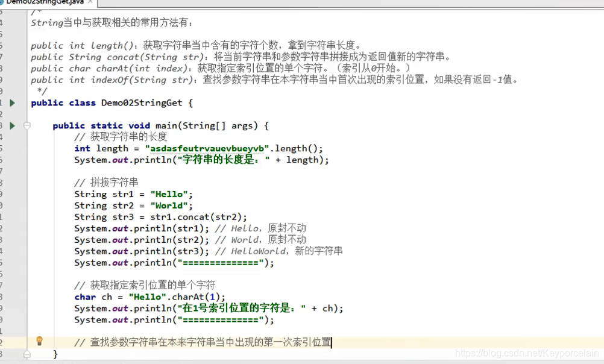The height and width of the screenshot is (364, 604).
Task: Click string literal "asdasfeutrvauevbueyvb"
Action: tap(207, 149)
